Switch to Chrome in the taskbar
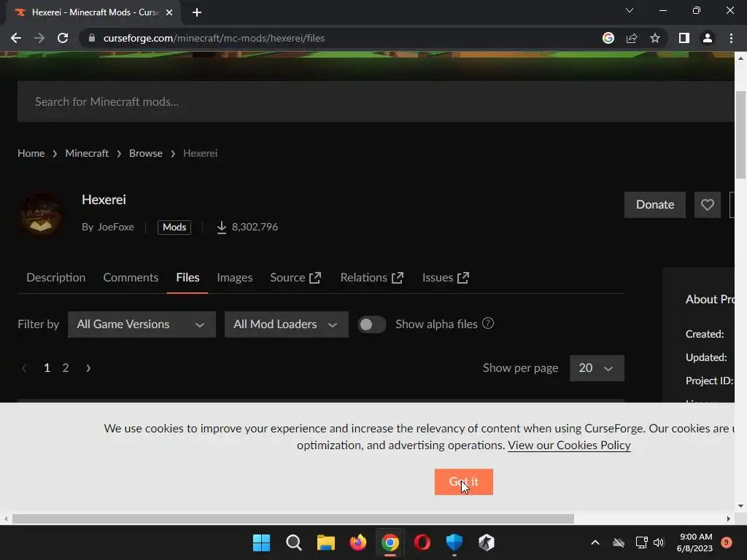Screen dimensions: 747x560 coord(390,542)
